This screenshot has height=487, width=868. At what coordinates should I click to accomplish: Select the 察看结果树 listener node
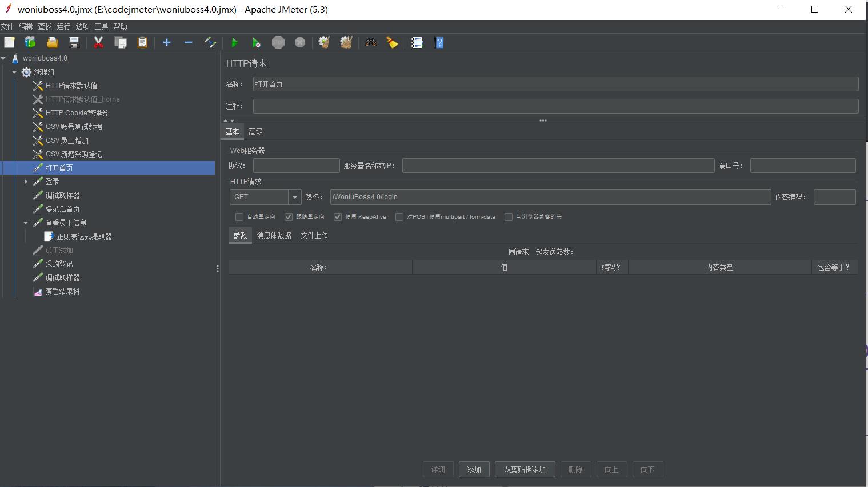62,291
